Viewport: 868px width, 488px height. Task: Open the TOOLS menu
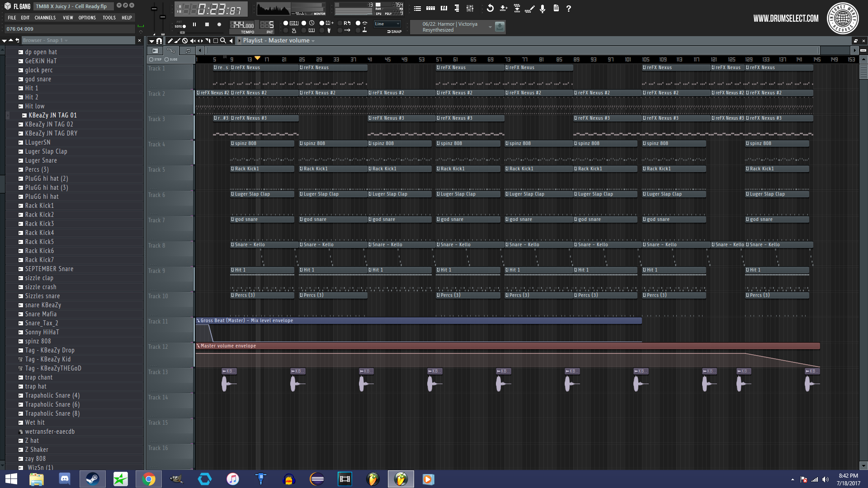[109, 18]
